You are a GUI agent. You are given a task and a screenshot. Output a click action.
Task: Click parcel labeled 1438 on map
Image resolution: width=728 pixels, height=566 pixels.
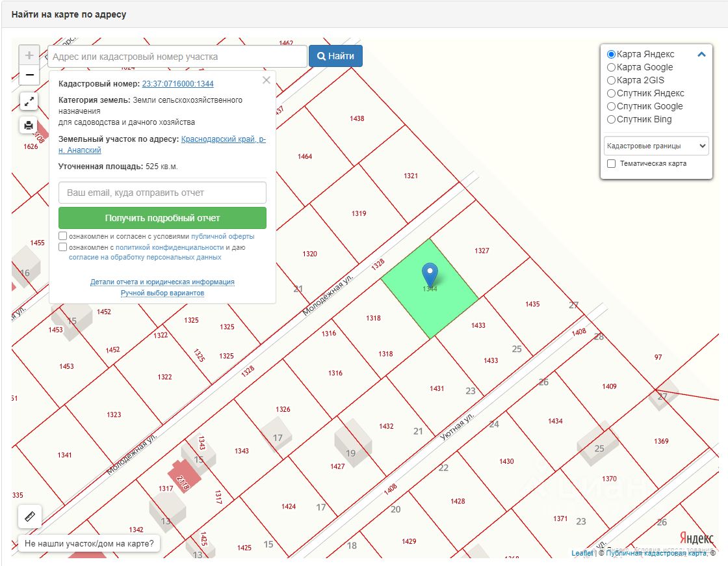pos(357,118)
